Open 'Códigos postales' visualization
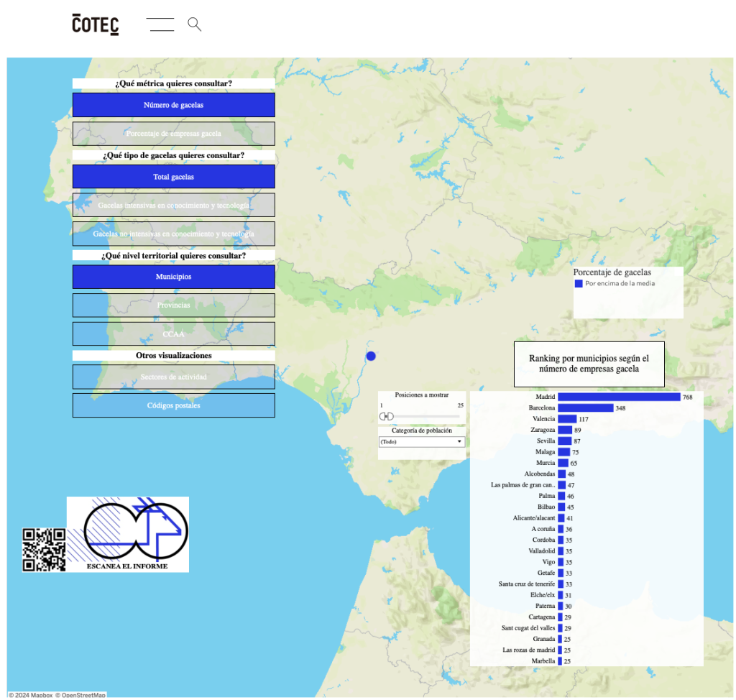This screenshot has height=700, width=736. click(x=173, y=405)
